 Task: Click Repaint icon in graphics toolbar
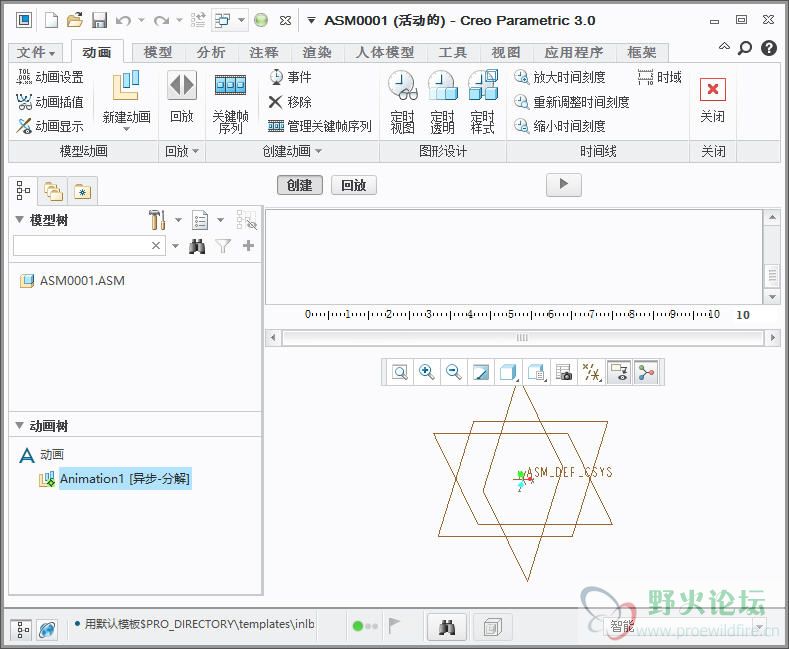click(481, 373)
